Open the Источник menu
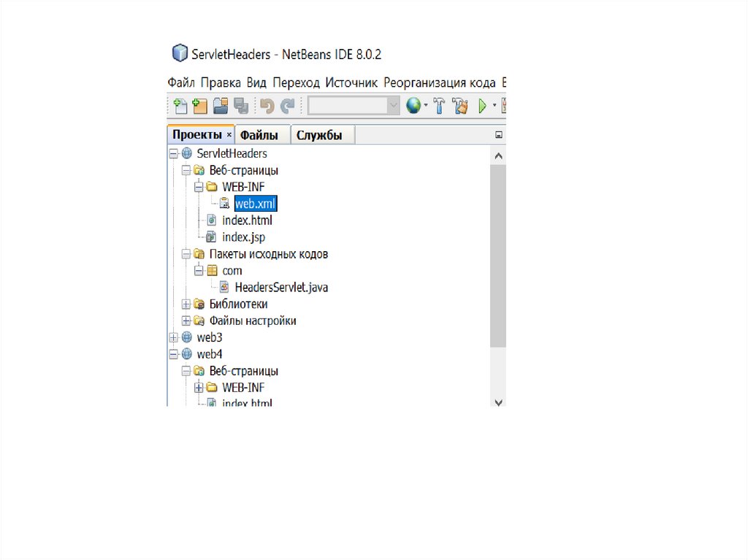 (x=351, y=83)
